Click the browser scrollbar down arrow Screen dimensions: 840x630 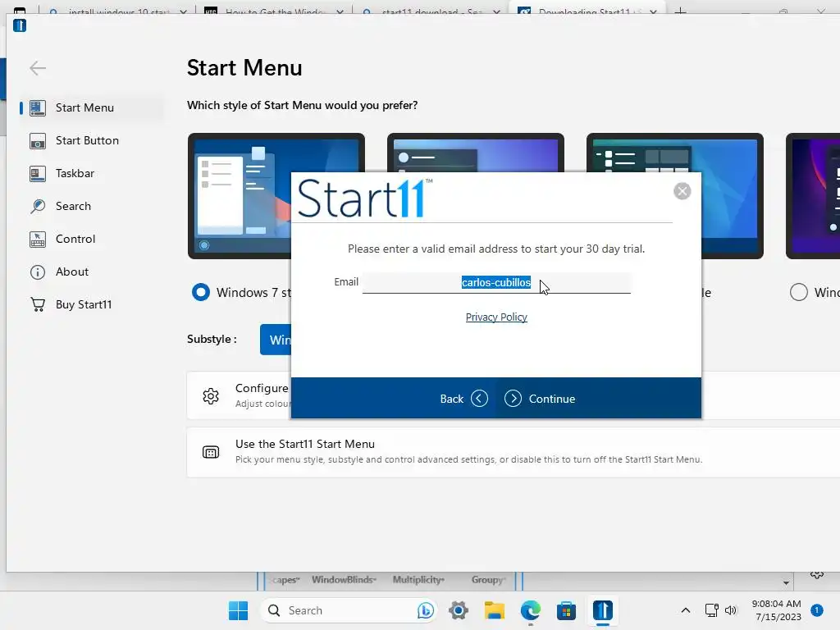(x=786, y=582)
